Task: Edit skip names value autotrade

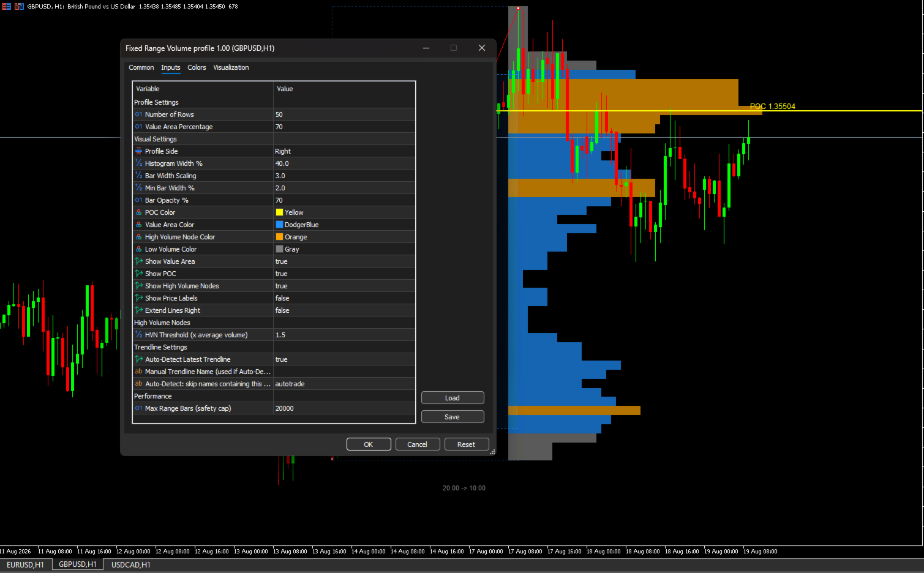Action: pos(344,384)
